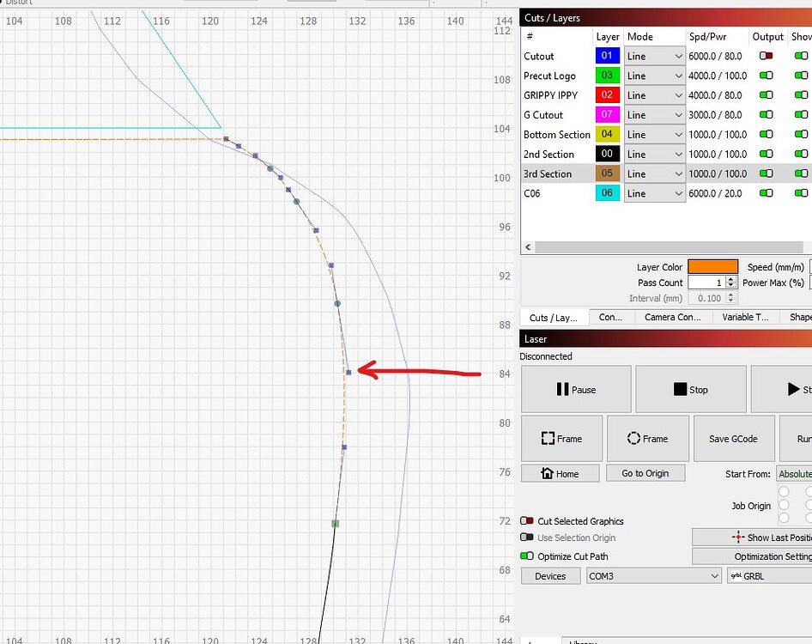The image size is (812, 644).
Task: Click the Save GCode button
Action: pos(733,438)
